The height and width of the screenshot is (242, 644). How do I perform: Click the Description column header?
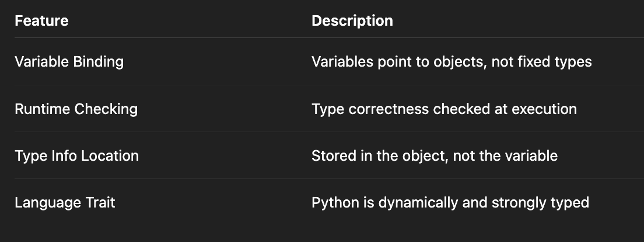352,21
